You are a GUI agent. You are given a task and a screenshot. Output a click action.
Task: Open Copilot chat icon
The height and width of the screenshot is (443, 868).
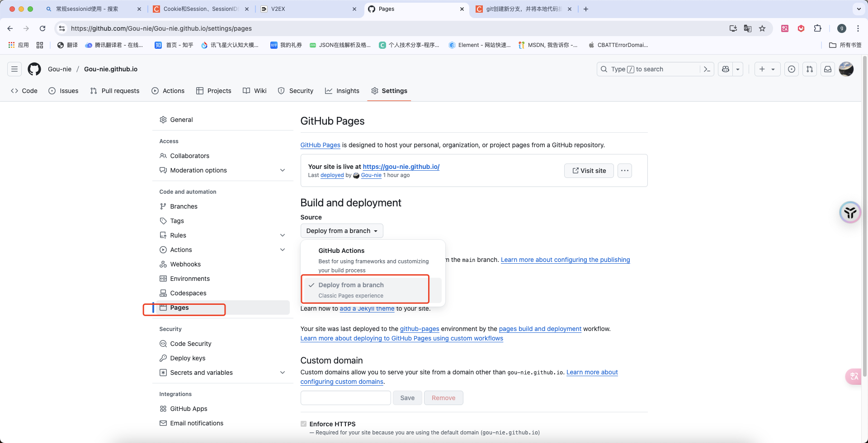[726, 69]
